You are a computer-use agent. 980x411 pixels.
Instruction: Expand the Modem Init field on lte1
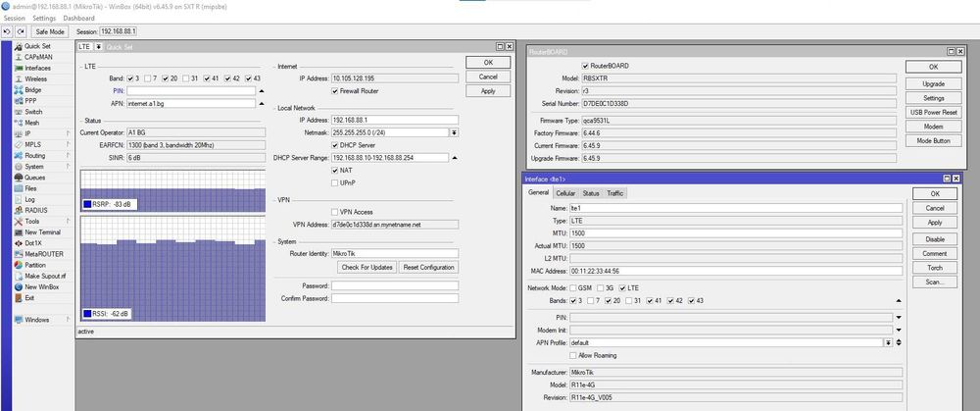click(x=899, y=331)
